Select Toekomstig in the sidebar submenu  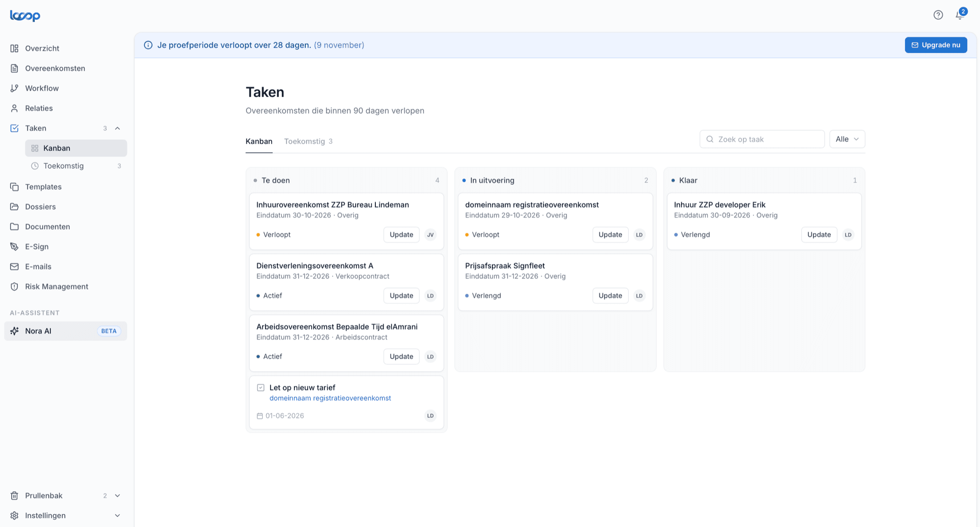[76, 166]
